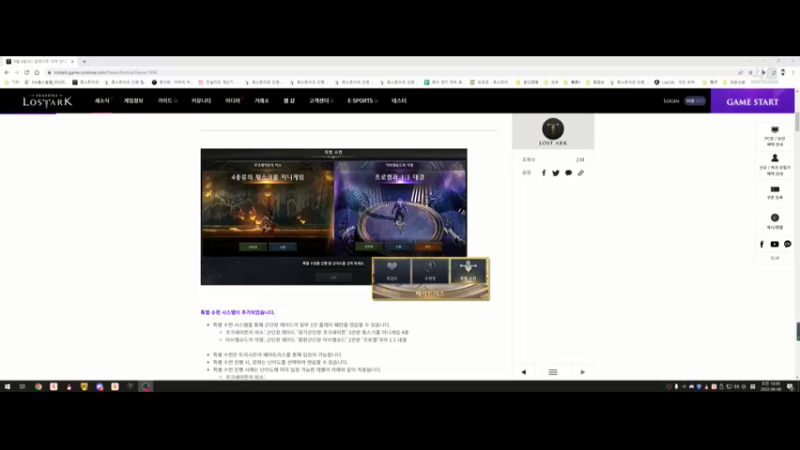Bookmark this page with the star icon
The height and width of the screenshot is (450, 800).
coord(751,72)
